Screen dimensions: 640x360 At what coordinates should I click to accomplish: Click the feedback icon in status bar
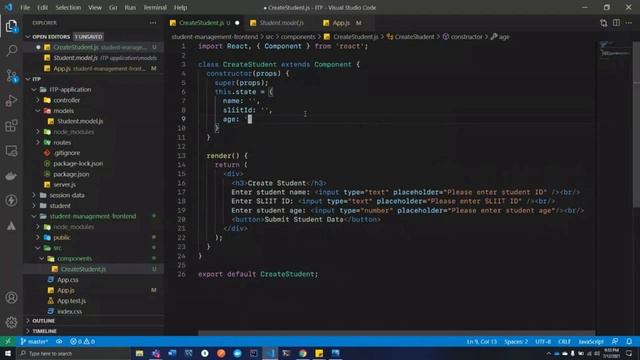615,341
